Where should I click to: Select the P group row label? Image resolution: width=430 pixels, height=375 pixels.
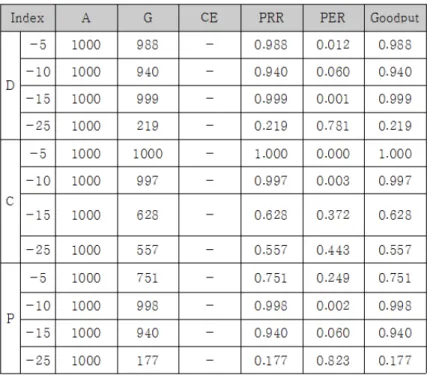(x=10, y=318)
